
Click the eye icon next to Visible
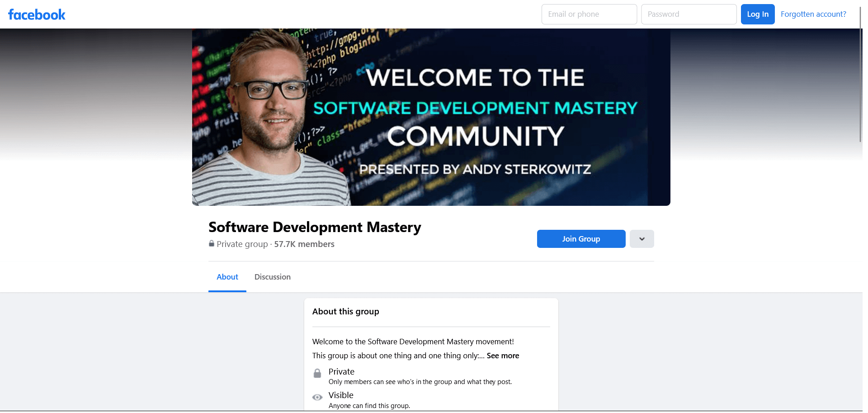coord(317,397)
